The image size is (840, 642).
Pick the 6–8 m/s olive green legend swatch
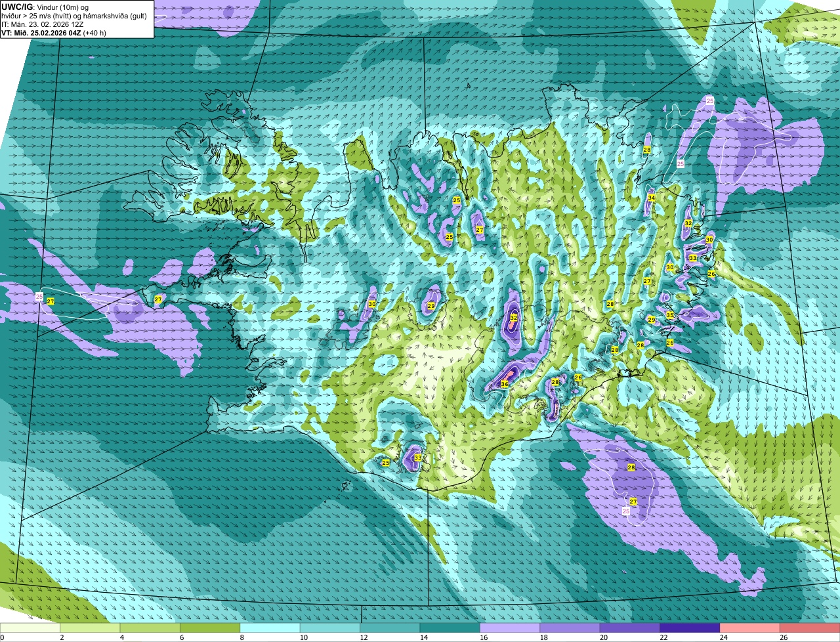point(210,628)
